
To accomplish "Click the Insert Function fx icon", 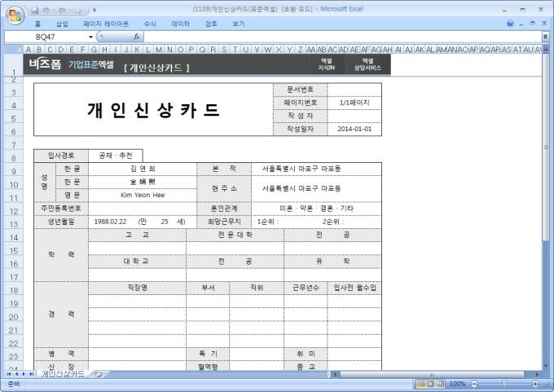I will pyautogui.click(x=137, y=37).
